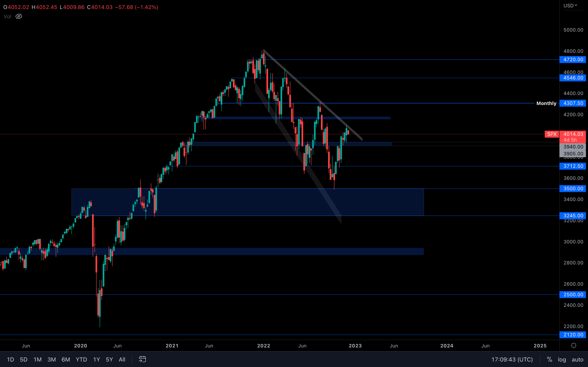
Task: Open chart settings gear icon
Action: click(x=574, y=345)
